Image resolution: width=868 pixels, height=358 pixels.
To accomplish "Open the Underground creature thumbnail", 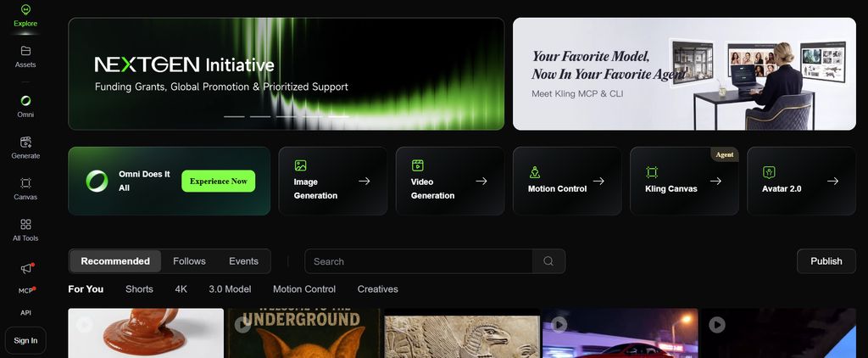I will [304, 333].
